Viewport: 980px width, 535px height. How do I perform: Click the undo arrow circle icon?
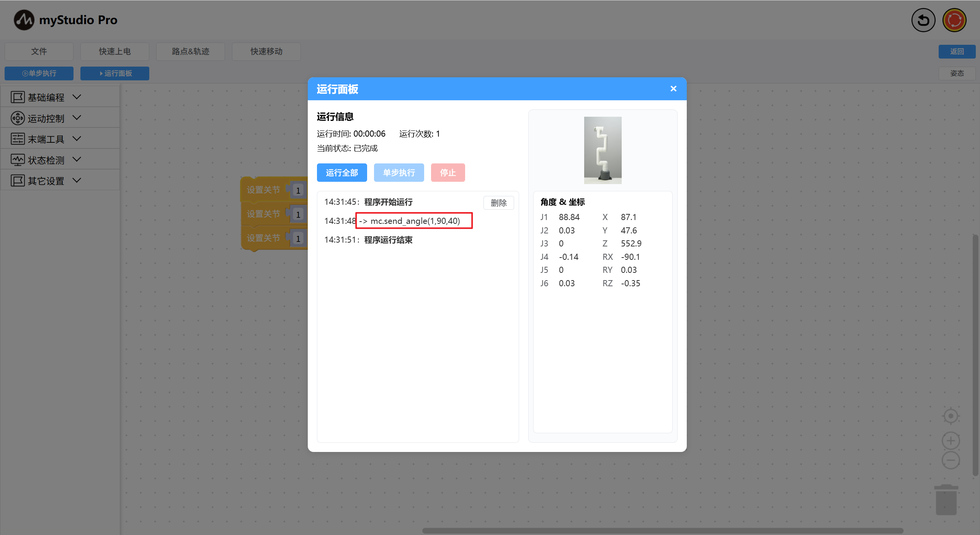[x=923, y=20]
